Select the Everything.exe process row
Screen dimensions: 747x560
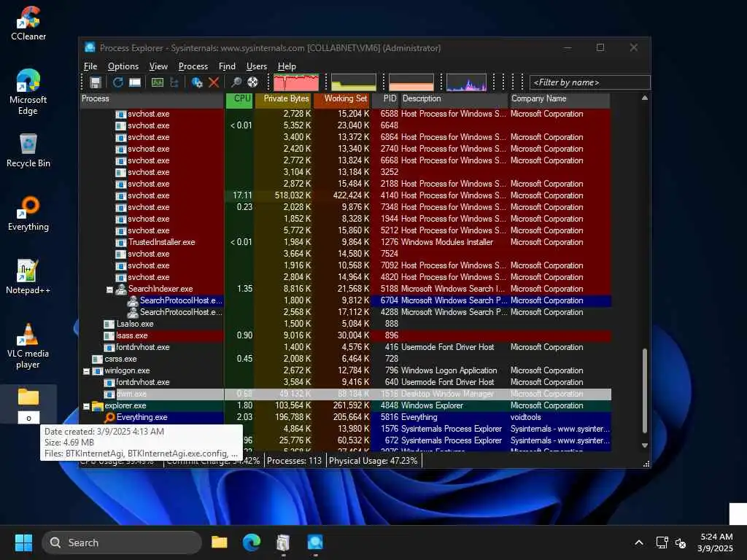coord(345,417)
